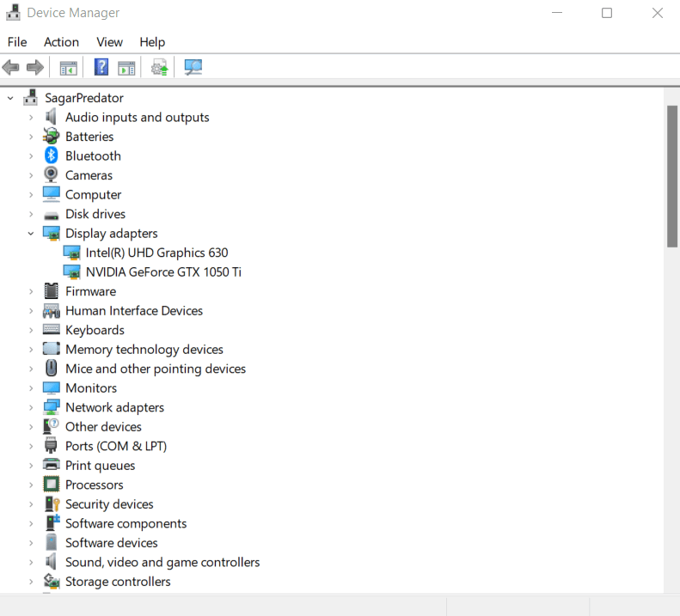
Task: Expand the Other devices chevron
Action: coord(31,427)
